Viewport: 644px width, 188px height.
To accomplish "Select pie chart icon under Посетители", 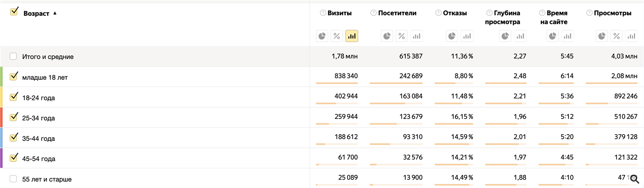I will click(387, 36).
